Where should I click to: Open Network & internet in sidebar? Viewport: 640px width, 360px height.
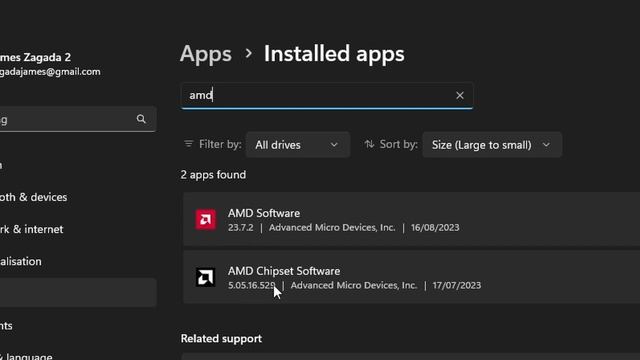click(31, 229)
